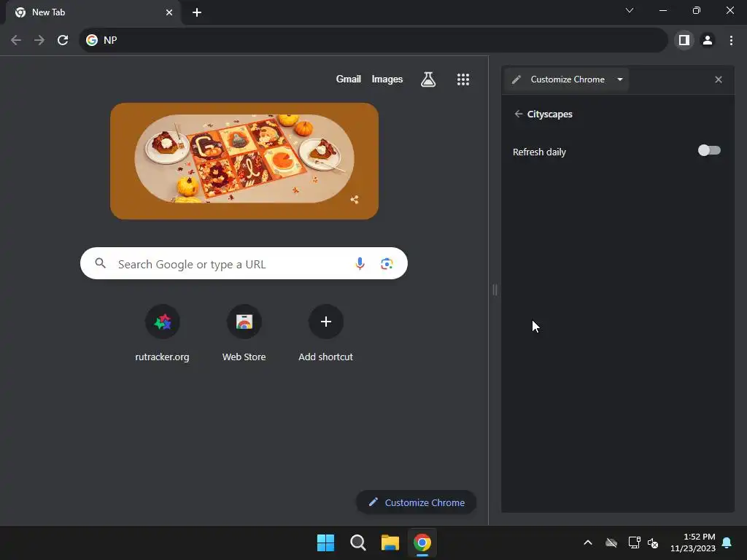Screen dimensions: 747x560
Task: Open Windows taskbar search
Action: [357, 542]
